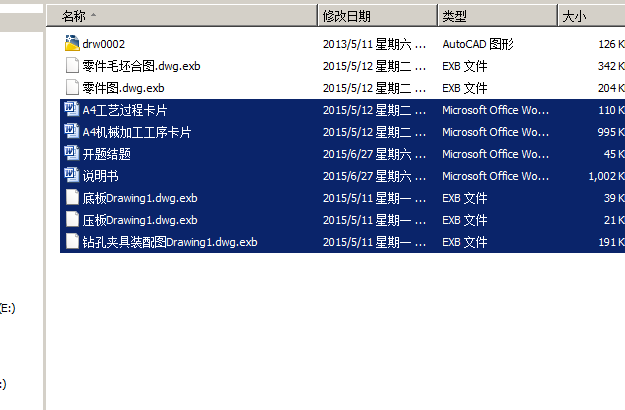Select the file name A4工艺过程卡片
Viewport: 625px width, 410px height.
tap(125, 110)
